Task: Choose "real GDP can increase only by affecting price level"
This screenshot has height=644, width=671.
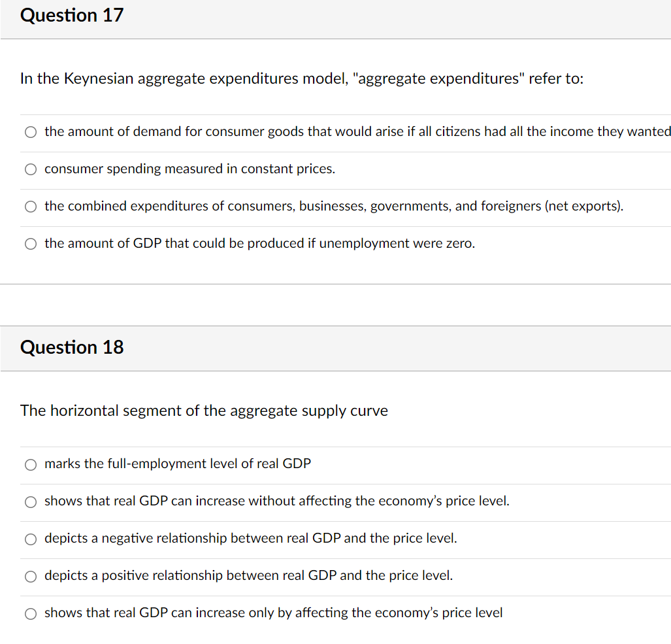Action: pos(30,614)
